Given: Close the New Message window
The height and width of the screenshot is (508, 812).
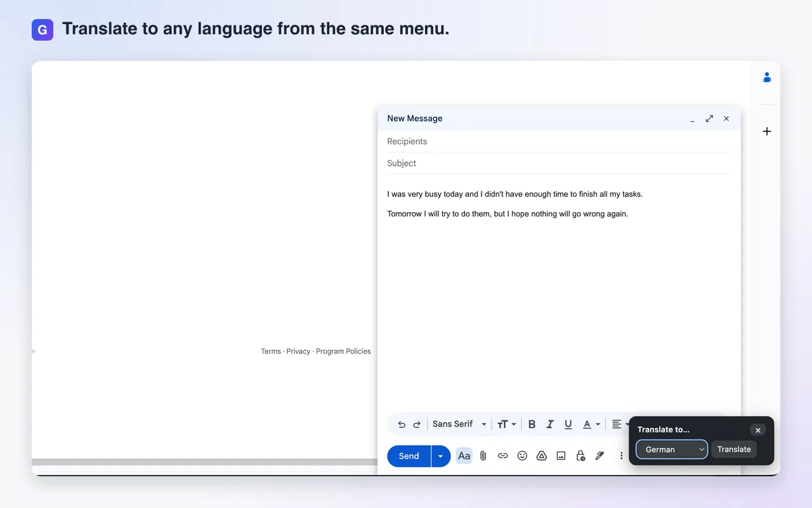Looking at the screenshot, I should pos(726,119).
